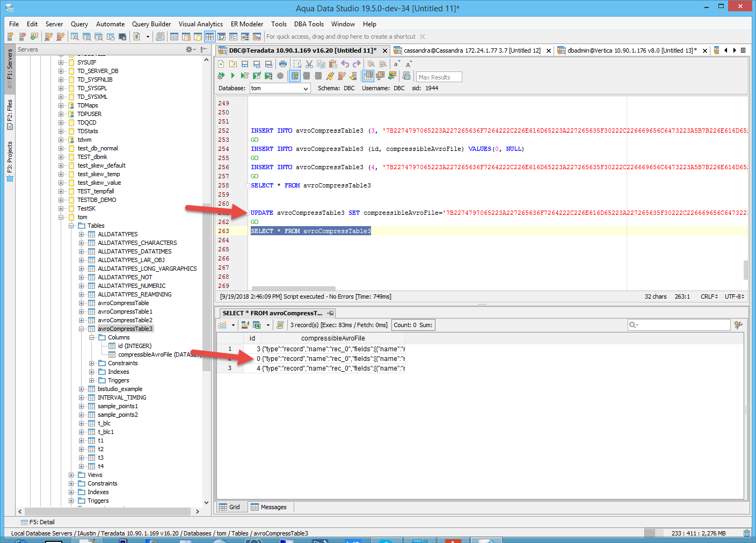756x543 pixels.
Task: Switch to the Messages tab
Action: click(268, 507)
